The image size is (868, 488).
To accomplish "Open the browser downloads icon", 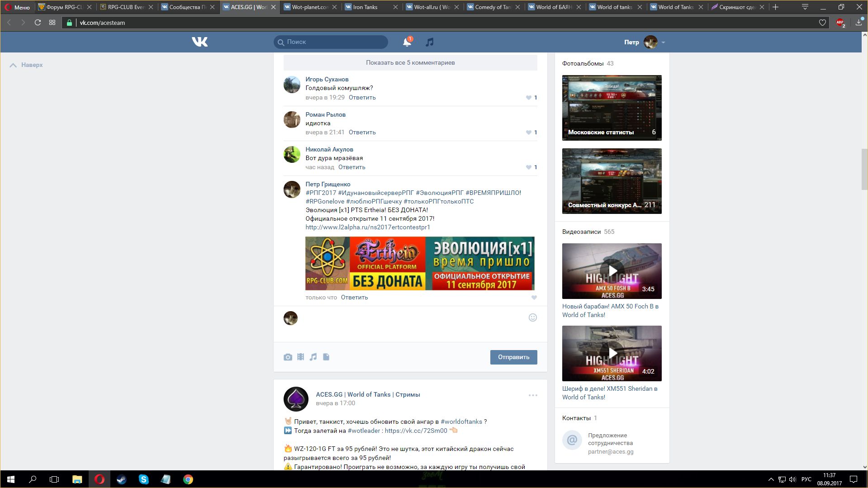I will pos(859,23).
